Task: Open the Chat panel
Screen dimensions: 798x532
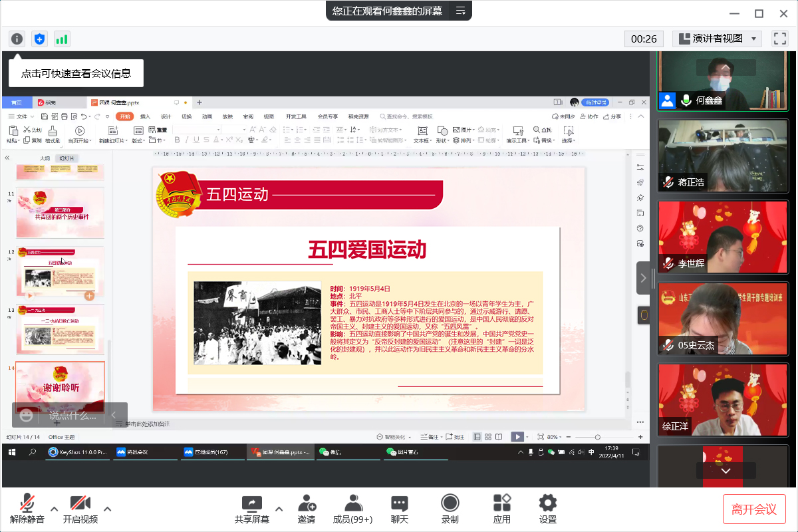Action: (399, 509)
